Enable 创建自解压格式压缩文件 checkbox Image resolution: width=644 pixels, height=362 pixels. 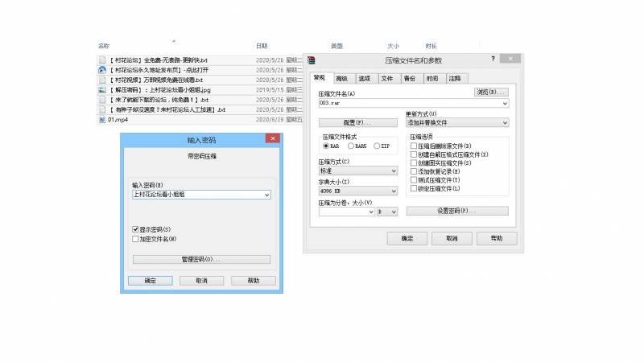point(414,154)
